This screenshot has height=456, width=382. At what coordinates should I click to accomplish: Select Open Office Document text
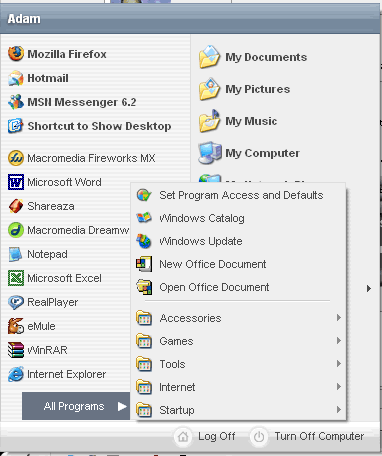pyautogui.click(x=214, y=287)
